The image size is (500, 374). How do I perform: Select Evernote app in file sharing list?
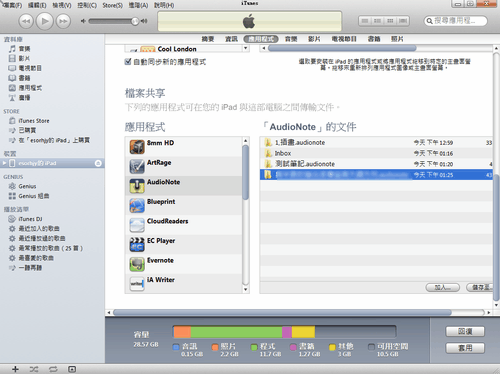coord(183,264)
